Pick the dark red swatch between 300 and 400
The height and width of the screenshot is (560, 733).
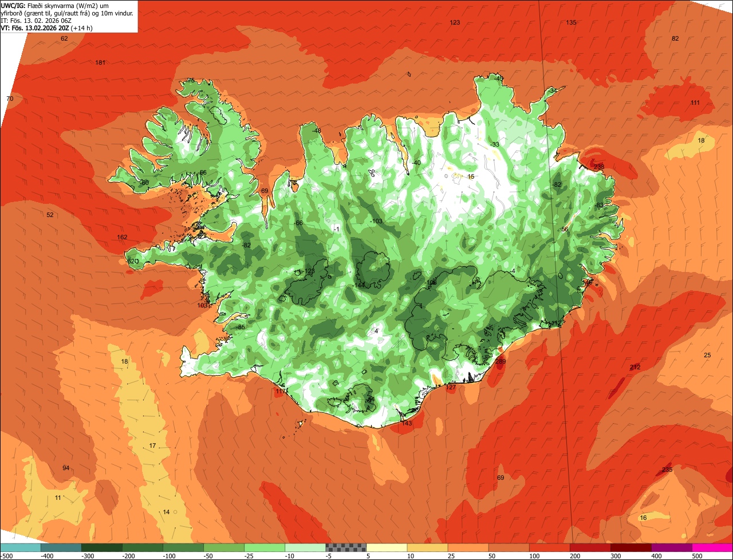pos(631,547)
